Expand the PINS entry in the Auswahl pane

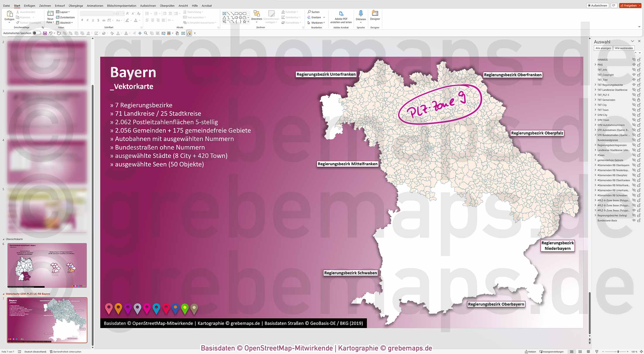pos(595,65)
